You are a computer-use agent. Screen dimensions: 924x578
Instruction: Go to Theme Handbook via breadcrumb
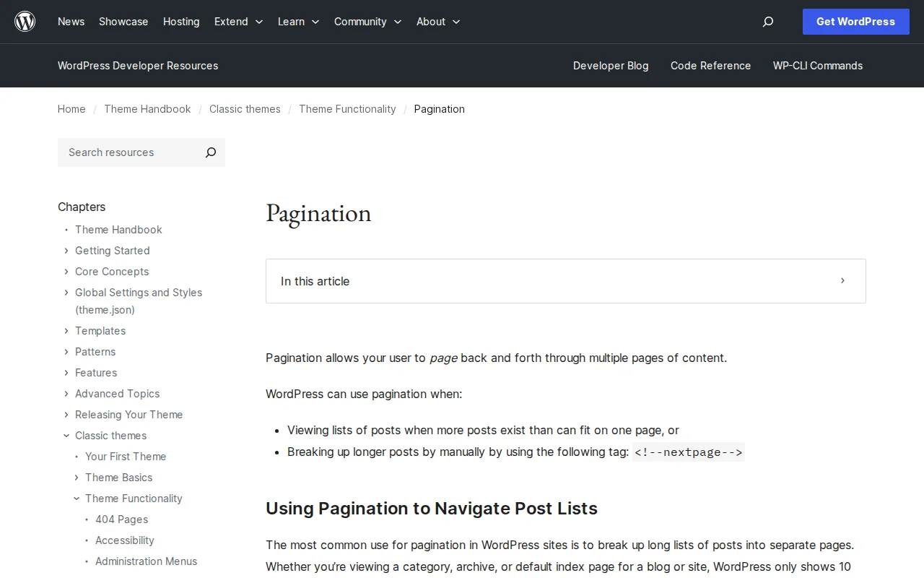point(147,109)
